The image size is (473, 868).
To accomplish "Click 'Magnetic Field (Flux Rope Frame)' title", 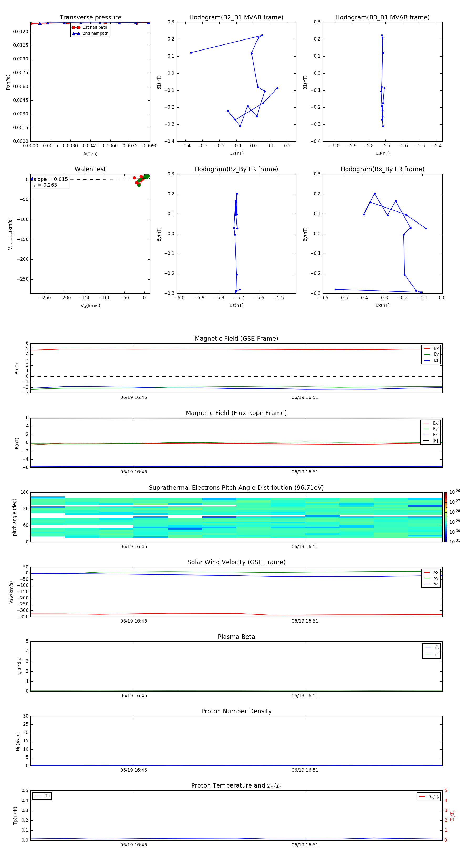I will (x=236, y=413).
